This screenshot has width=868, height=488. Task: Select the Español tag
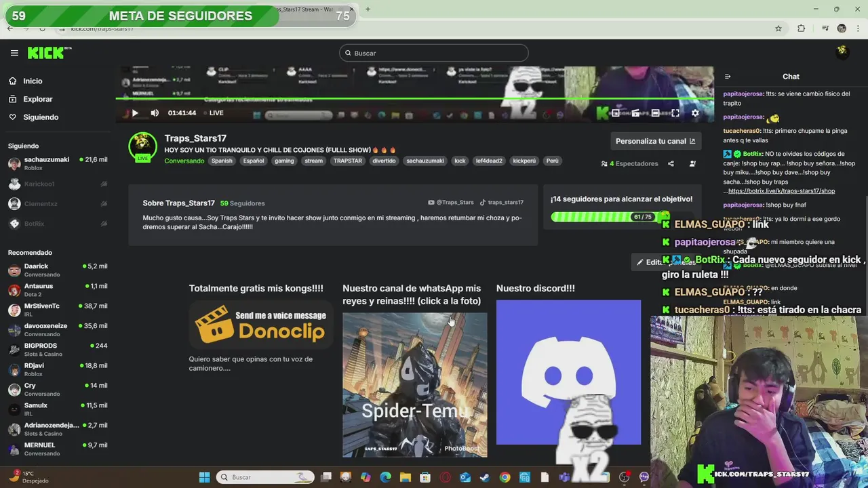tap(254, 161)
